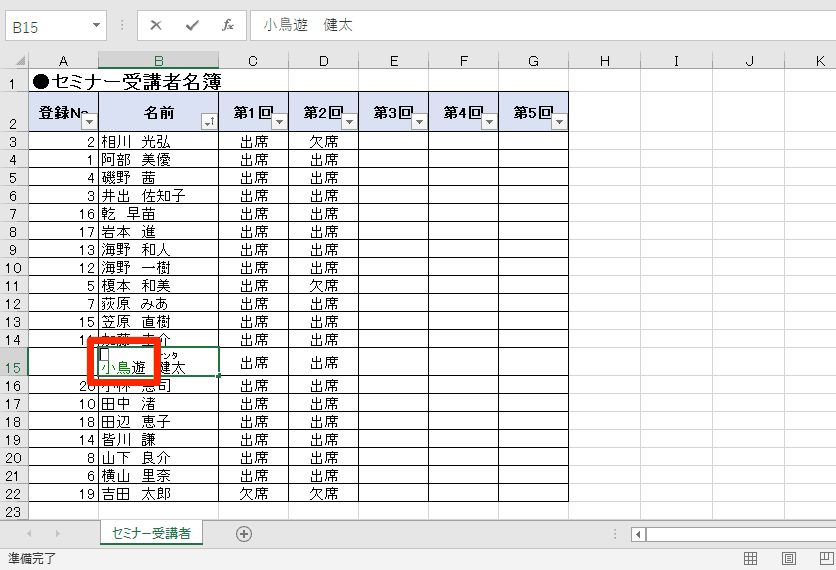
Task: Open filter dropdown for 登録No column
Action: pyautogui.click(x=88, y=122)
